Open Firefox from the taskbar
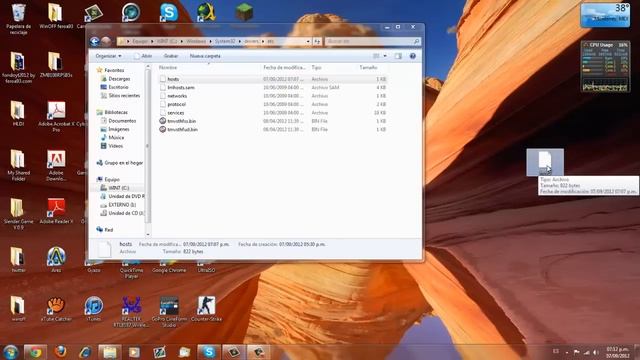Image resolution: width=640 pixels, height=360 pixels. [x=60, y=352]
